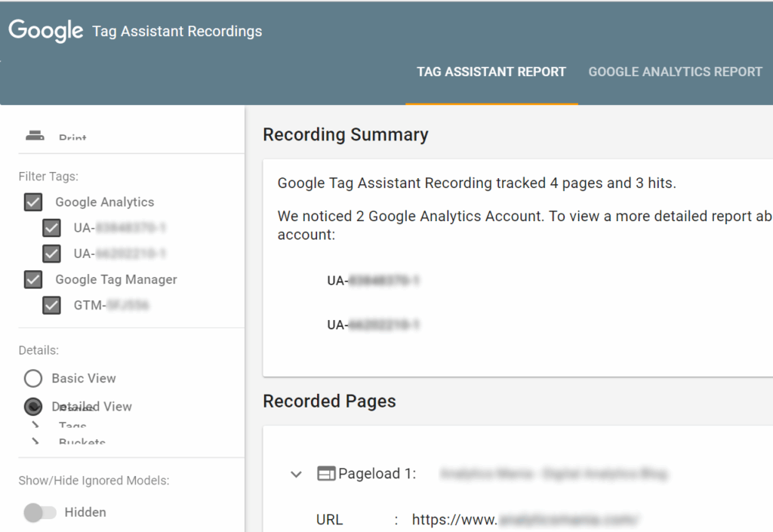Screen dimensions: 773x532
Task: Click the 'Filter Tags:' label
Action: [48, 177]
